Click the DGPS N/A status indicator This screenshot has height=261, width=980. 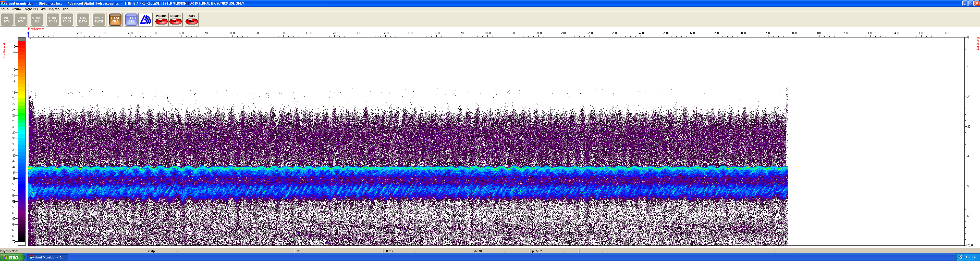point(192,20)
